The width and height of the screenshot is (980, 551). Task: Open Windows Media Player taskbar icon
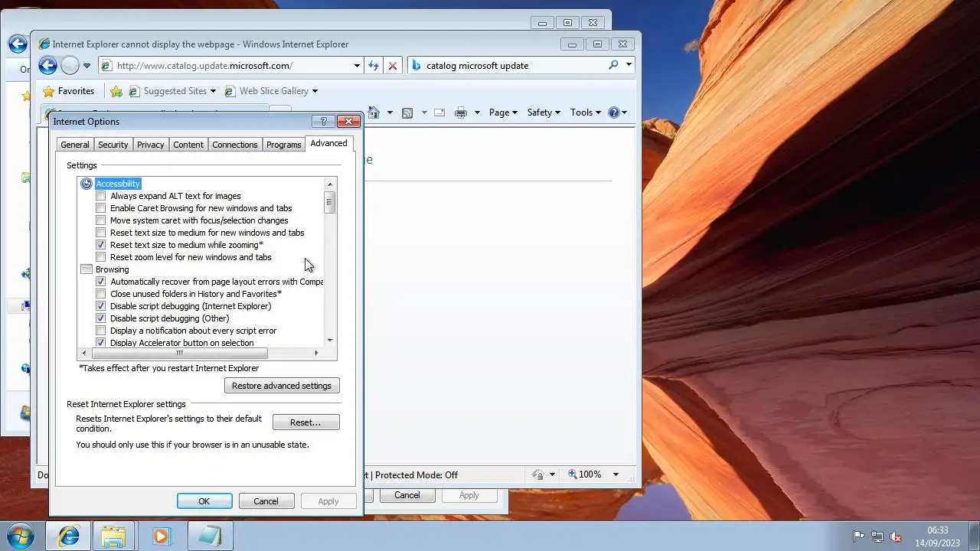160,536
